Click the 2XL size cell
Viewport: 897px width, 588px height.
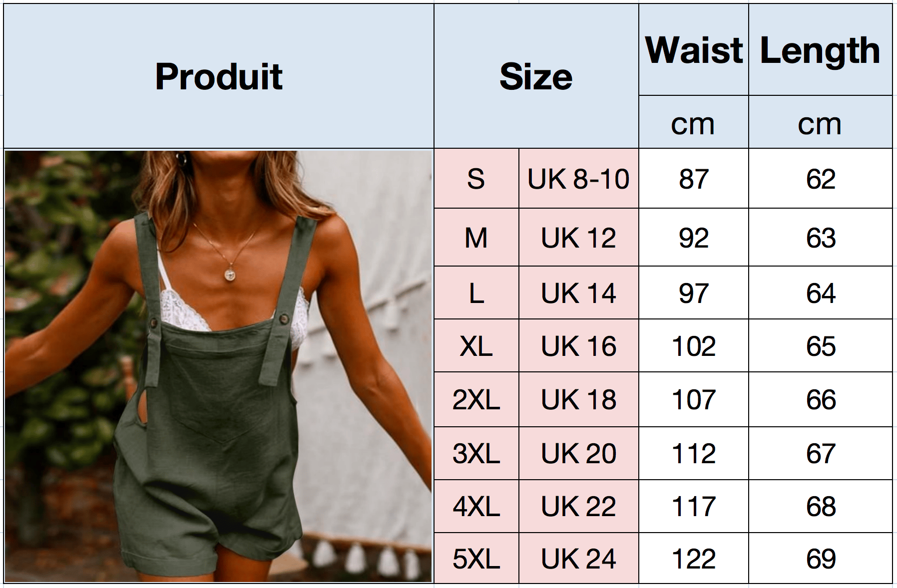click(476, 400)
